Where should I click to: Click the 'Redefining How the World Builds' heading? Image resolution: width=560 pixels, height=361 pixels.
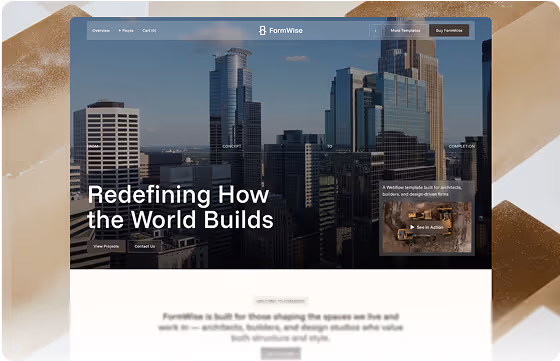point(180,207)
